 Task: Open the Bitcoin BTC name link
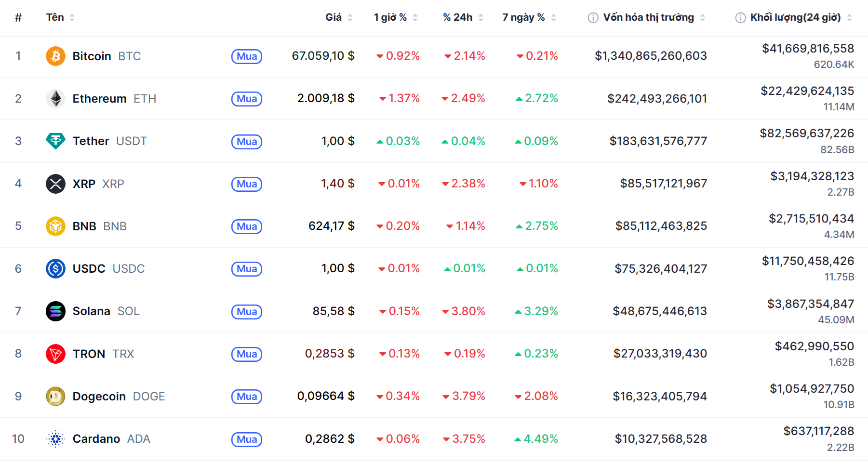click(107, 56)
